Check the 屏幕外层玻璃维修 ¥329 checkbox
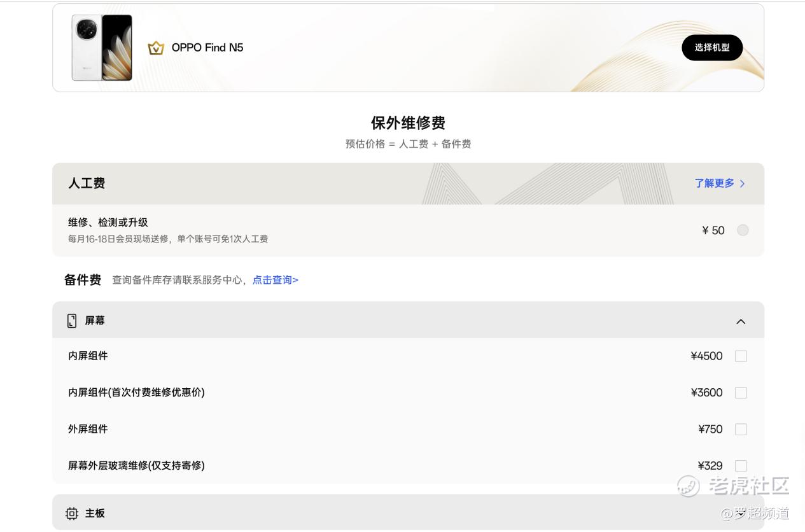Image resolution: width=805 pixels, height=532 pixels. (x=741, y=466)
